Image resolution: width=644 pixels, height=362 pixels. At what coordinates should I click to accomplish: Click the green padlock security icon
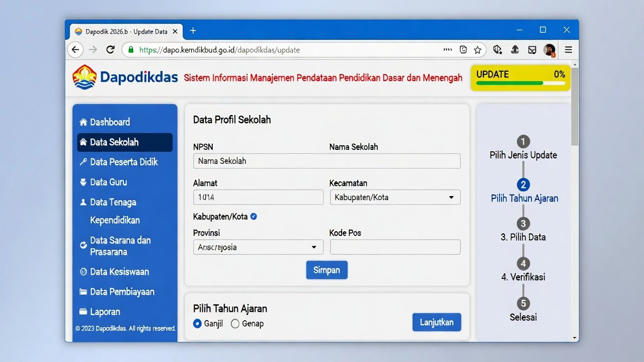pyautogui.click(x=131, y=50)
